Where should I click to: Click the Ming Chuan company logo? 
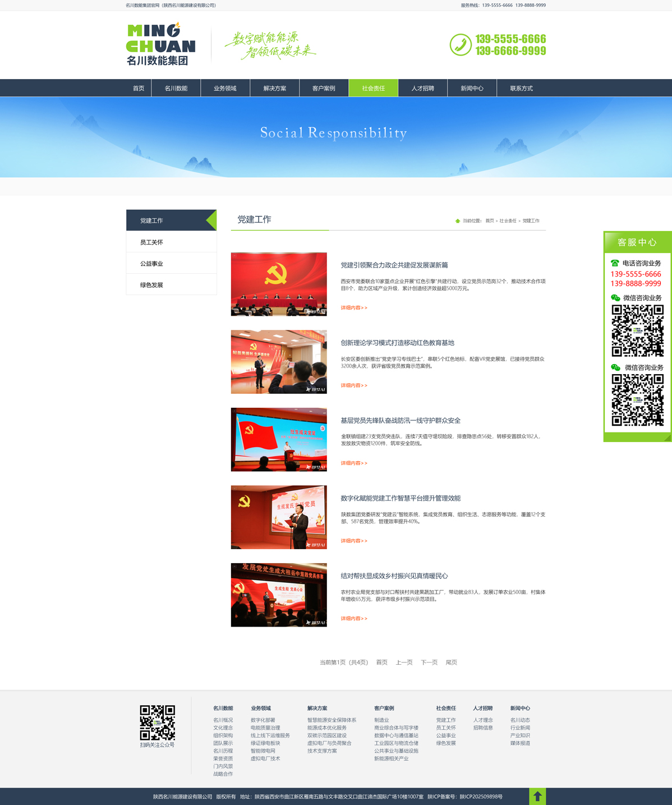(161, 44)
